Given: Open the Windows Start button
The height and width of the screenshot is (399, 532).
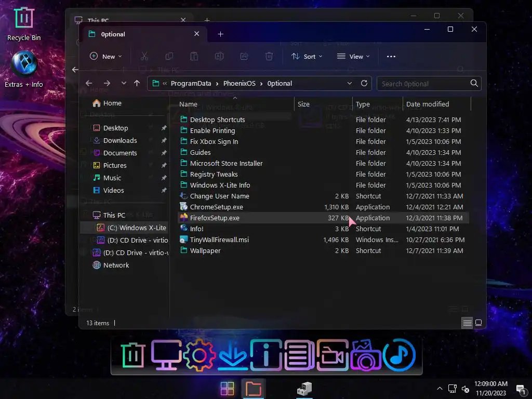Looking at the screenshot, I should pos(227,389).
